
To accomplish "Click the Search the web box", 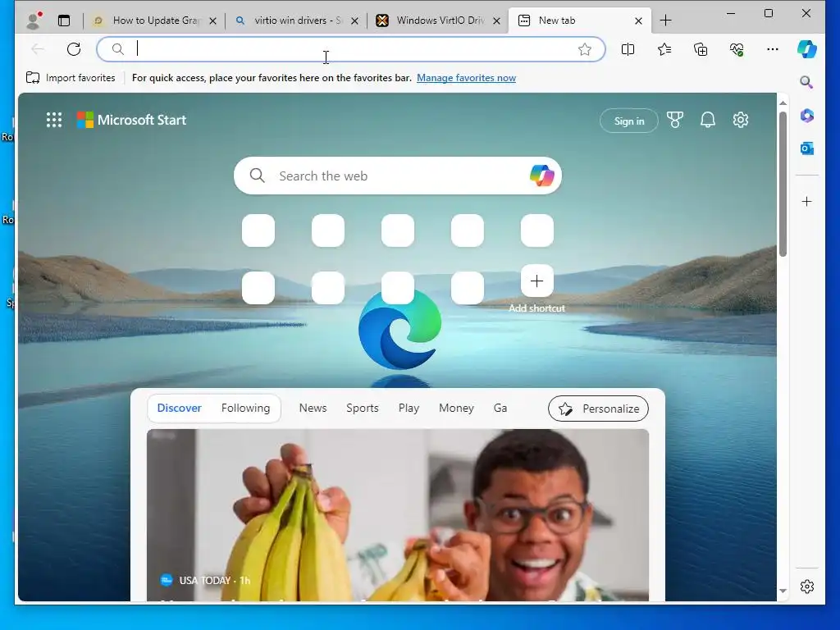I will 398,176.
